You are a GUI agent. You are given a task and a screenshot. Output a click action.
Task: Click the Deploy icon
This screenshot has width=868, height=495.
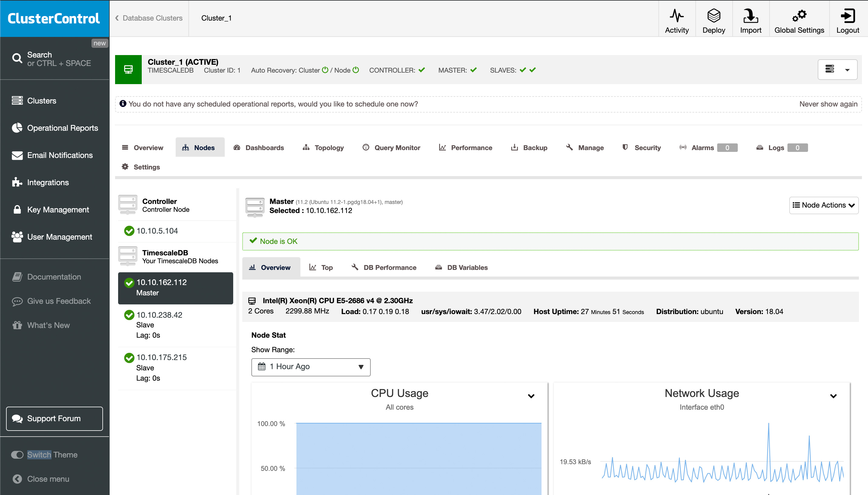coord(714,19)
